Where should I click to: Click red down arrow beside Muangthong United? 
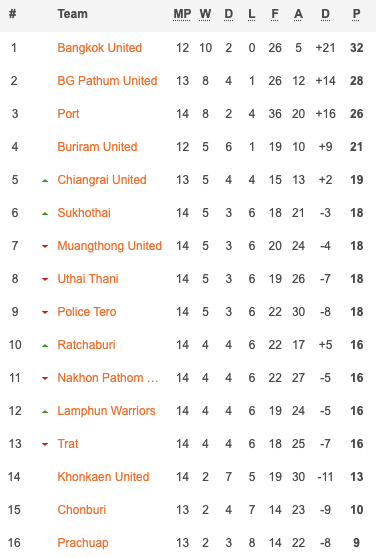click(45, 246)
